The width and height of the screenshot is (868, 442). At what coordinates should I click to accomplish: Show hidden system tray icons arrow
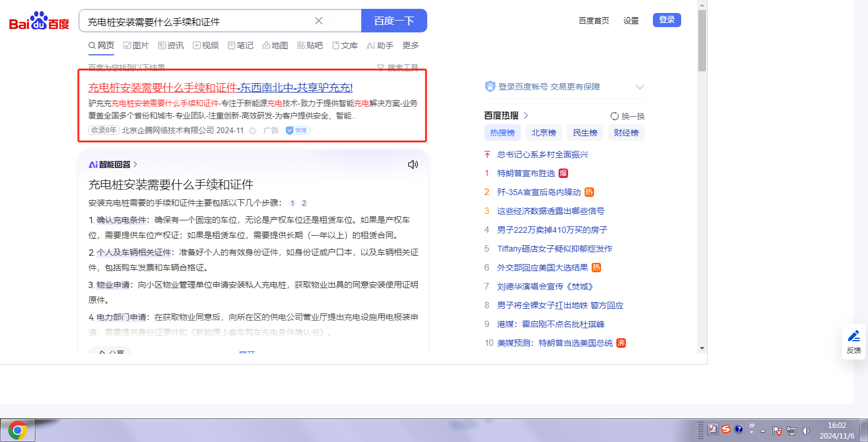click(763, 431)
